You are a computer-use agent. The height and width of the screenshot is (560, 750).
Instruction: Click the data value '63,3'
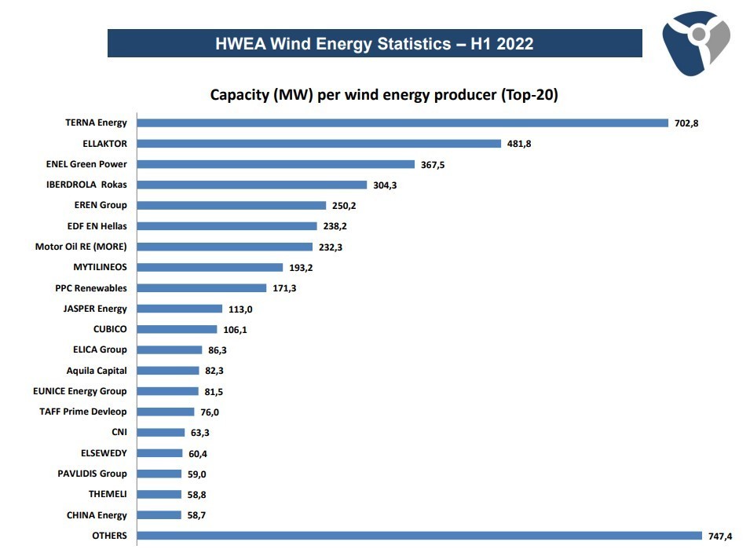tap(200, 433)
